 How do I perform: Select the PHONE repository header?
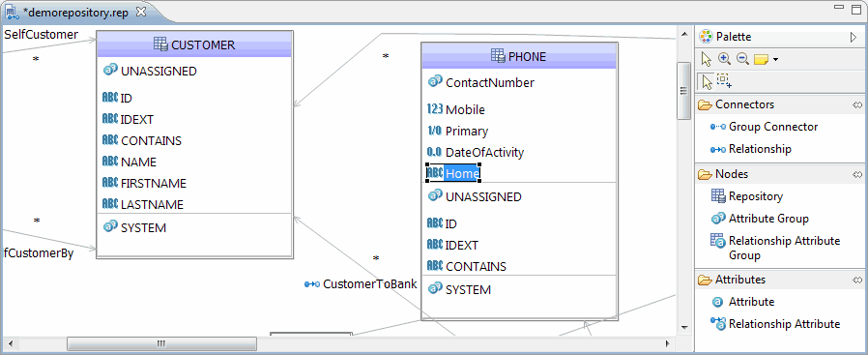[x=519, y=56]
